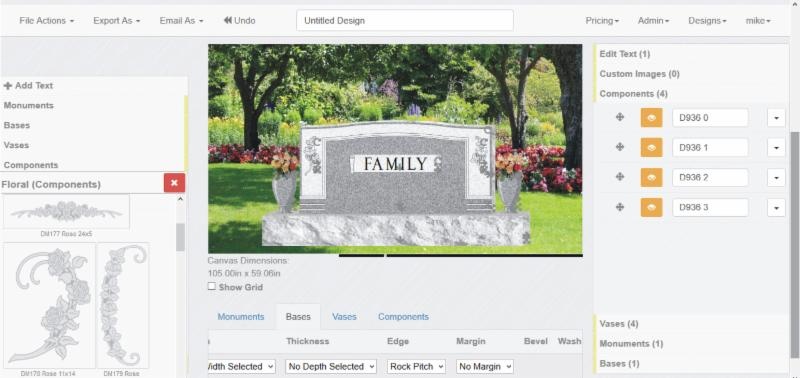Open the Rock Pitch edge dropdown
This screenshot has height=378, width=800.
click(416, 366)
